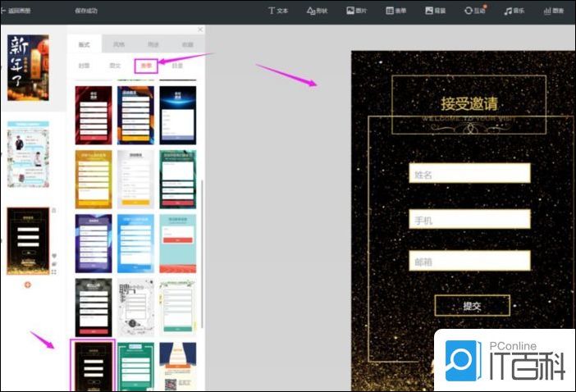Close the template panel with X
The width and height of the screenshot is (576, 392).
[x=200, y=30]
